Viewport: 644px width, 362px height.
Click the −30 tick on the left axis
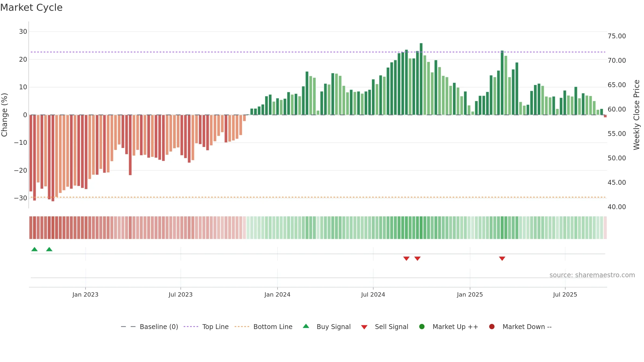tap(21, 198)
